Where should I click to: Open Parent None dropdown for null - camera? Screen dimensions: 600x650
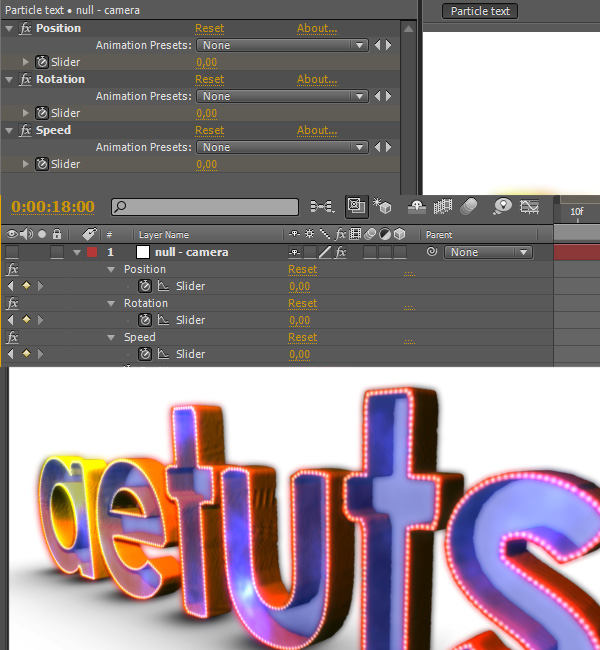[488, 252]
